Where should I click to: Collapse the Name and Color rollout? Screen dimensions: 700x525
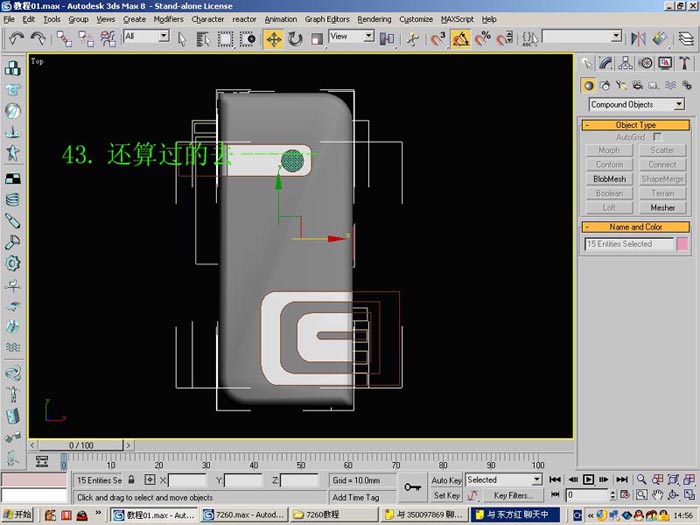[x=636, y=227]
